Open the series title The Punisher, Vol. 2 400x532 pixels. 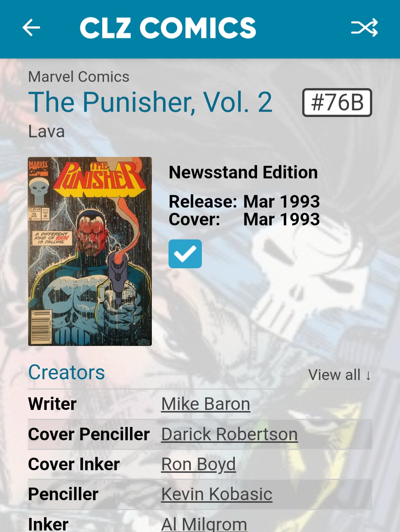pyautogui.click(x=150, y=102)
